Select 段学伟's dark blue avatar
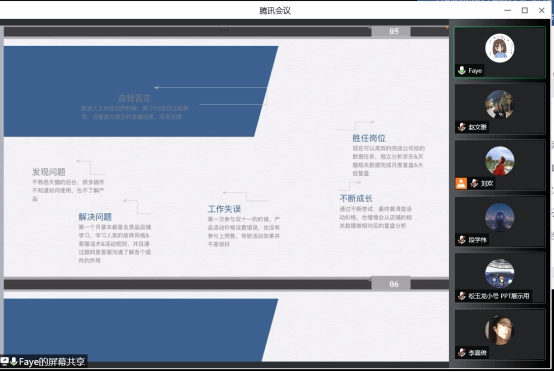Viewport: 554px width, 372px height. point(500,217)
